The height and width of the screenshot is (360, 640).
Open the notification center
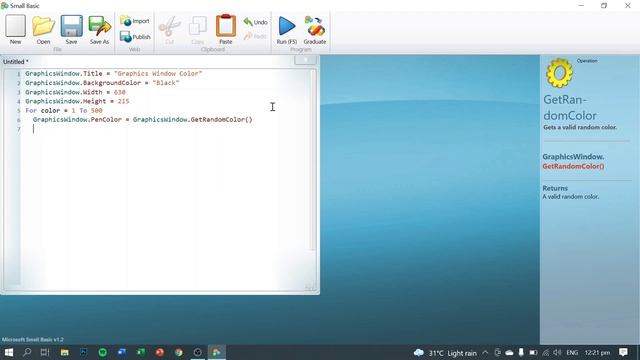tap(623, 353)
